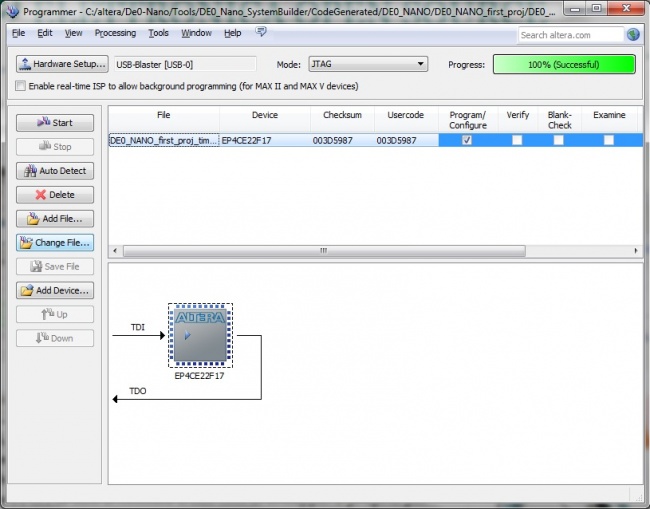650x509 pixels.
Task: Open the File menu
Action: [18, 33]
